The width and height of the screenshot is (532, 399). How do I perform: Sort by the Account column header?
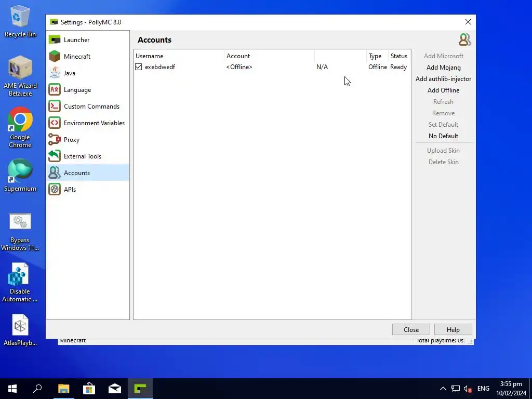point(270,56)
